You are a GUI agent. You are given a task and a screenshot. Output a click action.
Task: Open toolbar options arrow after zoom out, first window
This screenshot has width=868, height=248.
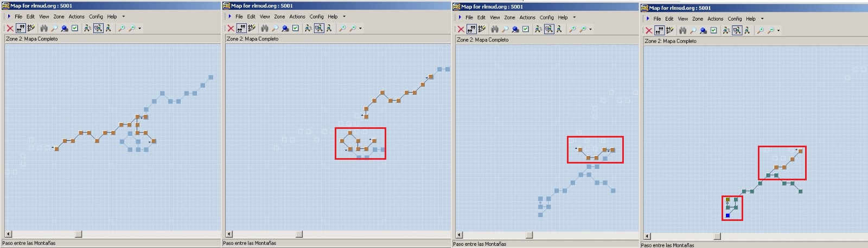tap(140, 28)
